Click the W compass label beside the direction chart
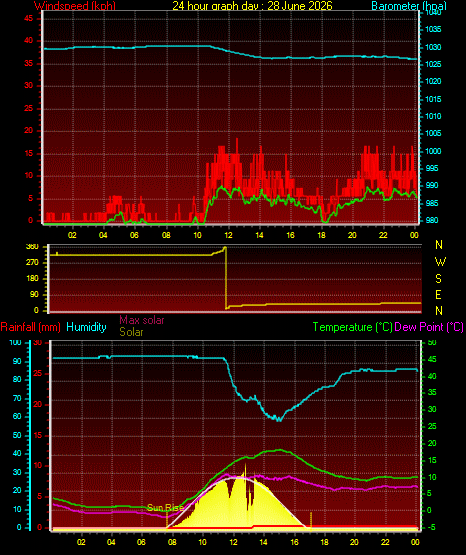This screenshot has height=555, width=466. point(440,262)
